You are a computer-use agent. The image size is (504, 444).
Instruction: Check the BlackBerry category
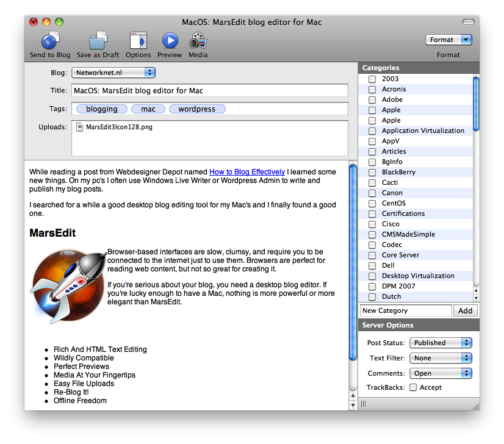[372, 172]
